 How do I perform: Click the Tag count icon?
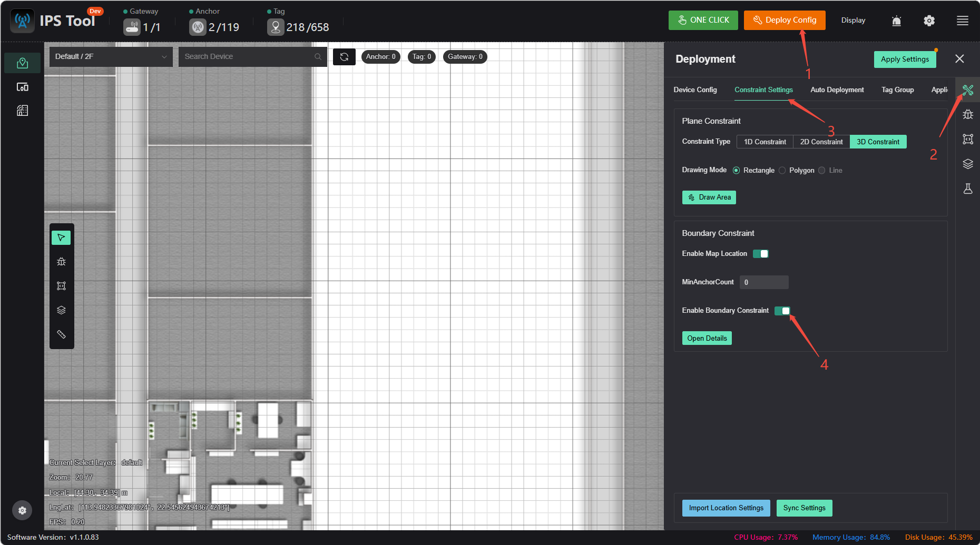click(276, 27)
